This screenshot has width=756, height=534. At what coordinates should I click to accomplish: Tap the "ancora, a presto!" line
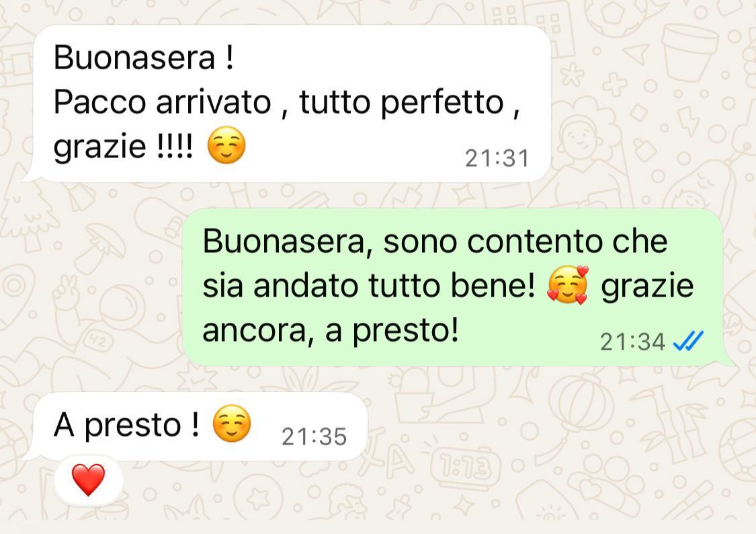tap(330, 332)
